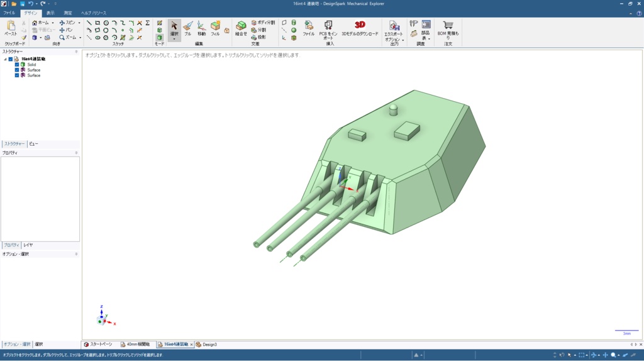Select the Home (ホーム) view button
This screenshot has height=362, width=644.
click(40, 23)
